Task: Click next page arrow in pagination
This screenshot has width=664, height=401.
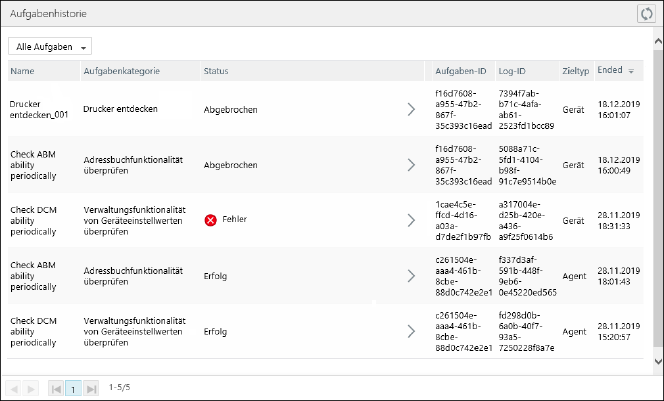Action: [32, 387]
